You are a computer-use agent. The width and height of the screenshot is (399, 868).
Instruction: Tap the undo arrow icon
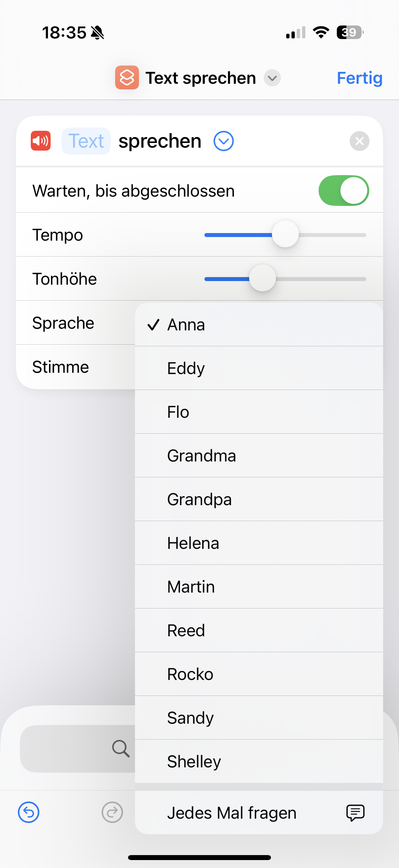tap(29, 812)
